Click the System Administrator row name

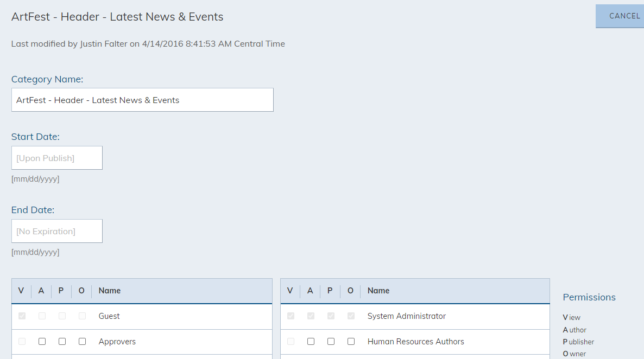[x=407, y=316]
